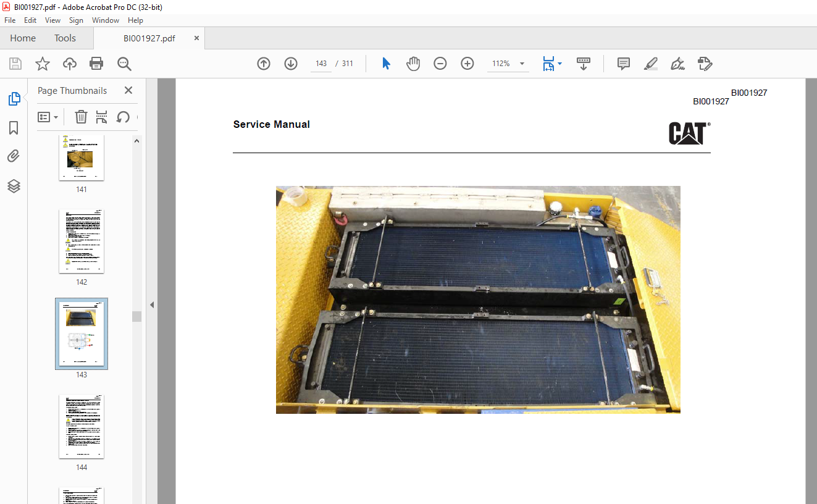Open the Edit menu
The image size is (817, 504).
point(30,20)
